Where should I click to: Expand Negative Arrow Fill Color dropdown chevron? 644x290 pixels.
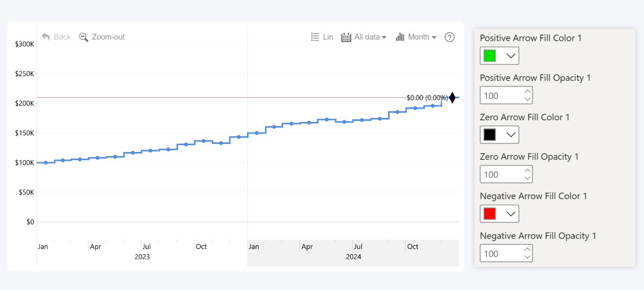(511, 214)
